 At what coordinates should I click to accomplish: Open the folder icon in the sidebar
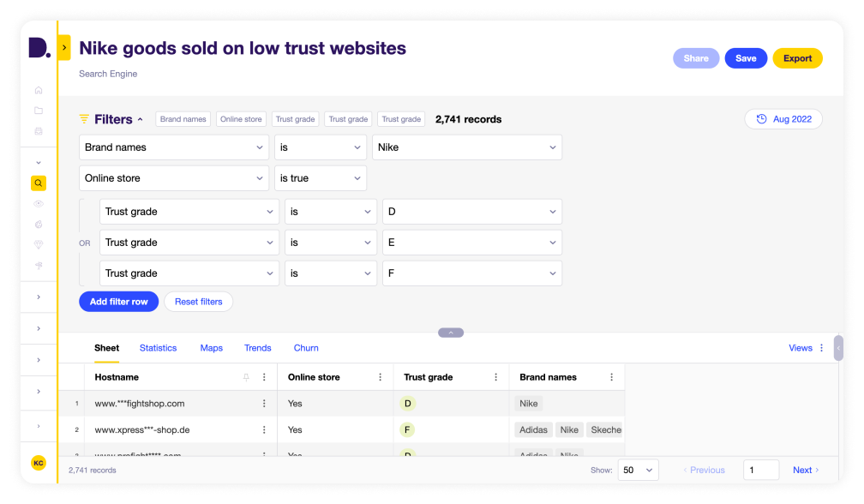click(x=39, y=111)
